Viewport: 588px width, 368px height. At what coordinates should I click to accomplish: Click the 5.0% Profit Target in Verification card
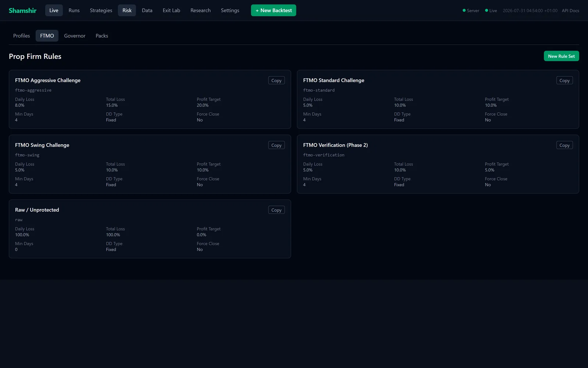(x=490, y=170)
